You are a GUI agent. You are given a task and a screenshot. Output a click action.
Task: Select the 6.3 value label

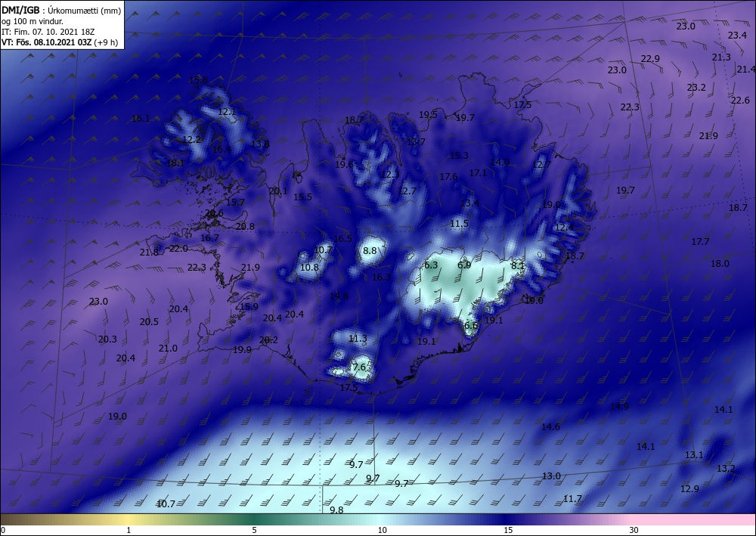pos(431,265)
